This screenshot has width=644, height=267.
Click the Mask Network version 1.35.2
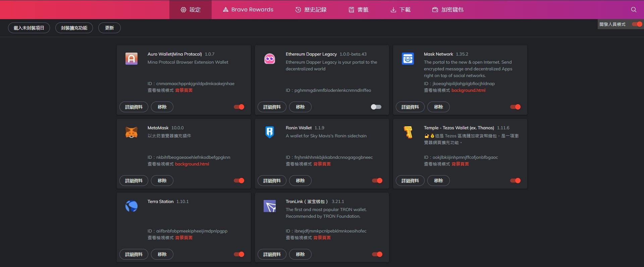(462, 54)
